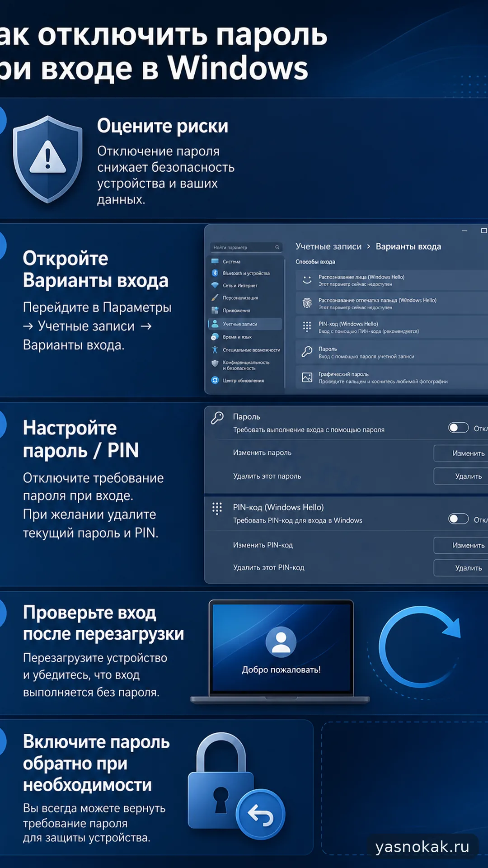Click the 'Добро пожаловать!' text on laptop
This screenshot has height=868, width=488.
coord(281,670)
